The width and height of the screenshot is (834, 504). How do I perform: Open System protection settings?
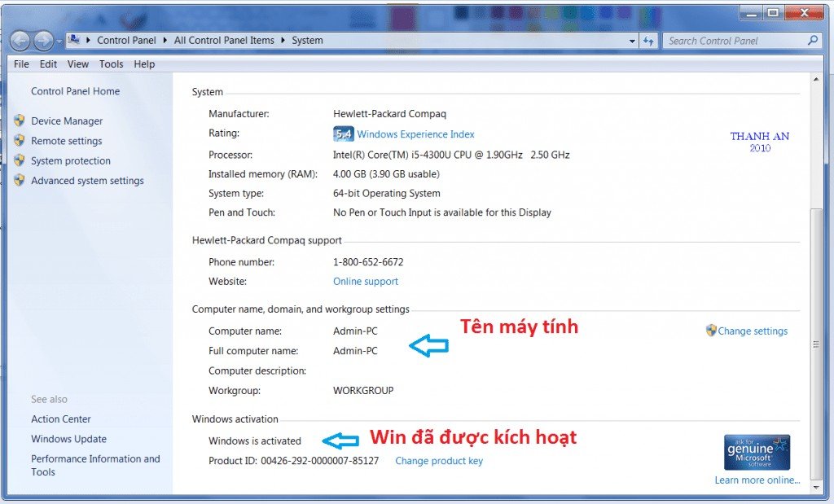point(72,160)
